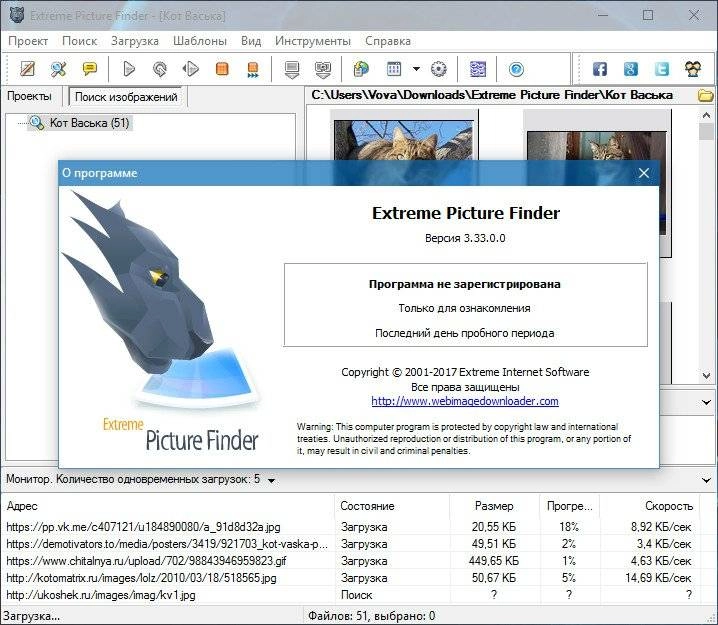
Task: Click the 14,69 КБ/сек speed cell
Action: 658,578
